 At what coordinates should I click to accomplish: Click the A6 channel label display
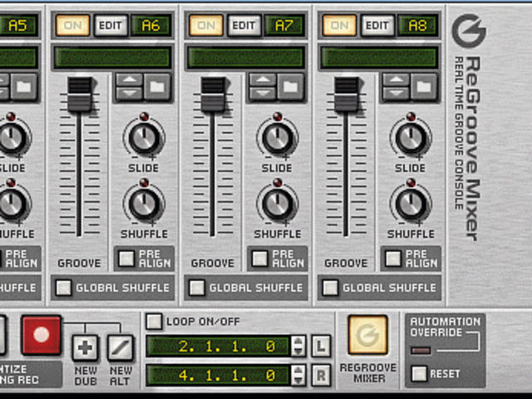point(151,26)
